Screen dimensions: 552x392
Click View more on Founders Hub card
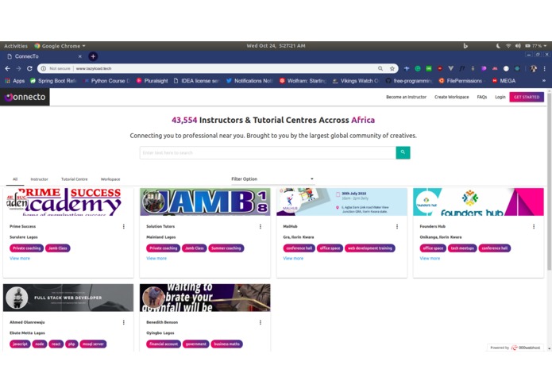tap(430, 259)
